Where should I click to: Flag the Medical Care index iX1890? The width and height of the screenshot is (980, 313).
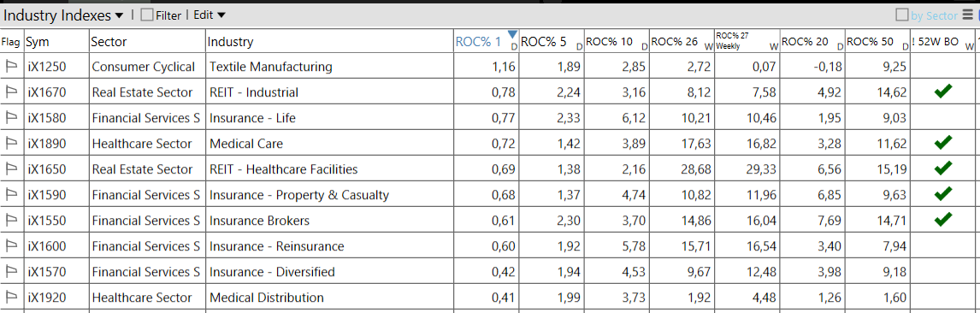click(11, 144)
